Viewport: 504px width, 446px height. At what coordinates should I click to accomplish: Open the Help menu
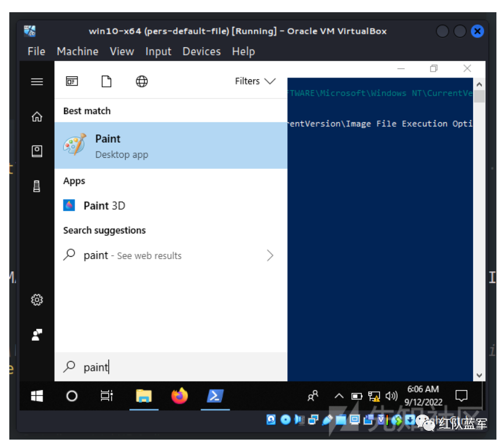[244, 51]
